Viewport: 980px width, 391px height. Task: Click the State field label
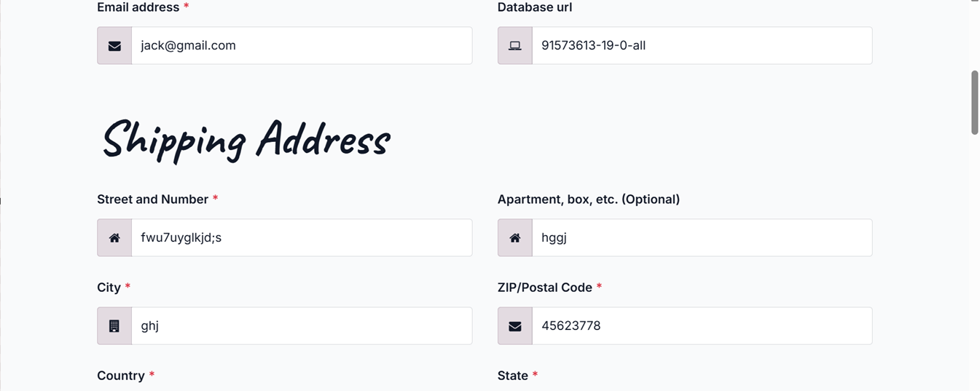pyautogui.click(x=512, y=376)
